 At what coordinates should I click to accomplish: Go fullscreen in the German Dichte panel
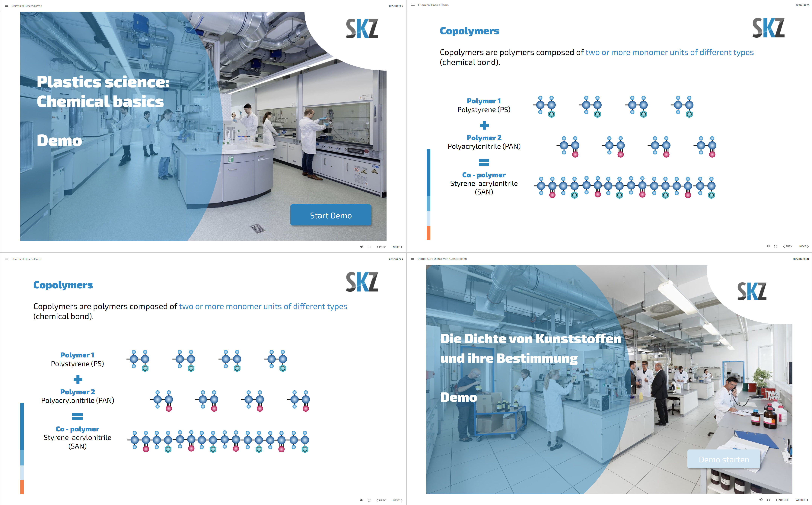point(768,500)
